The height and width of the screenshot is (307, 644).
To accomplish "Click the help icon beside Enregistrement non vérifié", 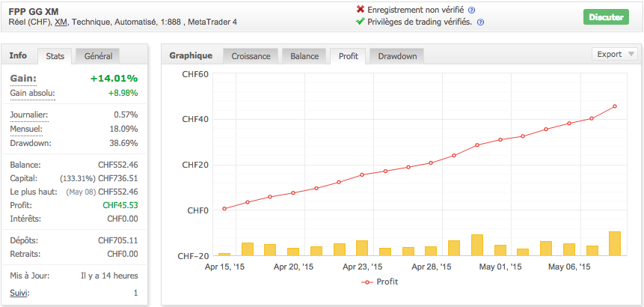I will (x=471, y=10).
